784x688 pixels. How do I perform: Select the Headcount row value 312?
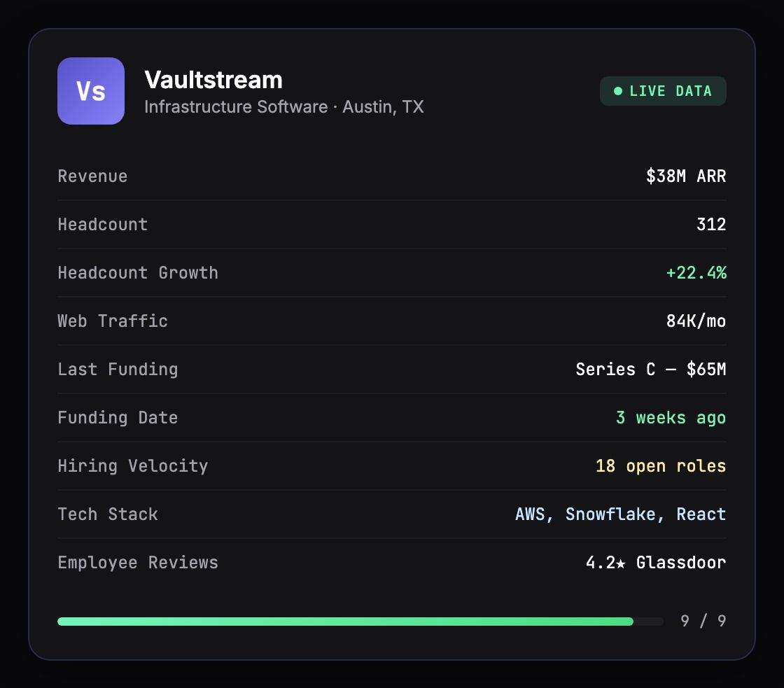[711, 225]
